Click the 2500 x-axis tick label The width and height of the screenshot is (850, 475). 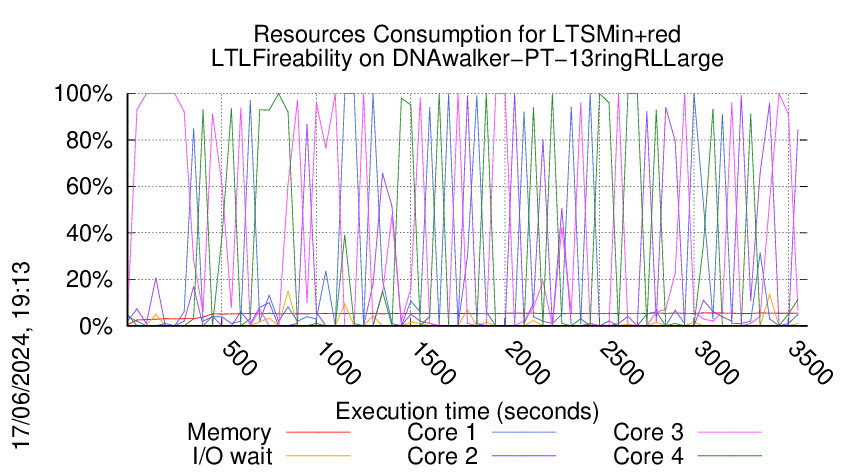[622, 363]
